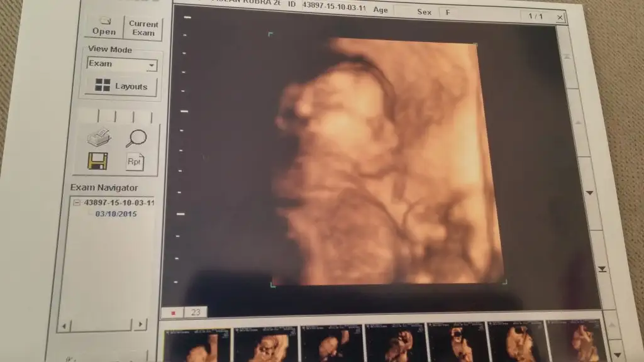The height and width of the screenshot is (362, 644).
Task: Click the red record indicator below the image
Action: 174,313
